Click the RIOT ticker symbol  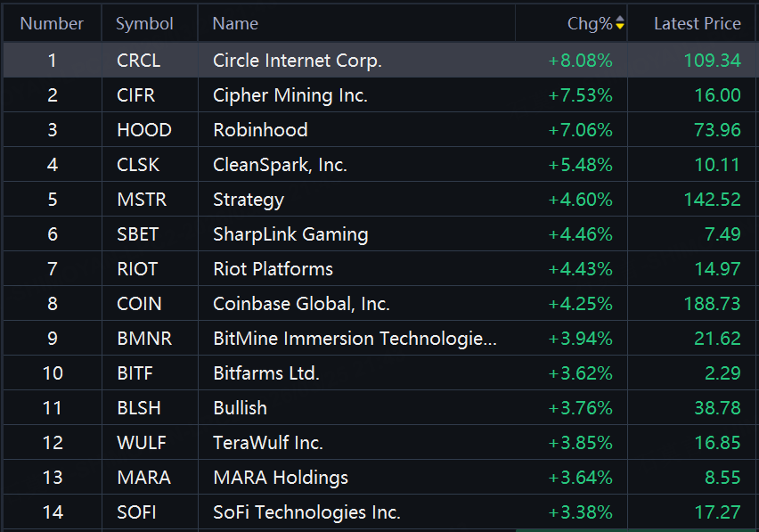[137, 269]
